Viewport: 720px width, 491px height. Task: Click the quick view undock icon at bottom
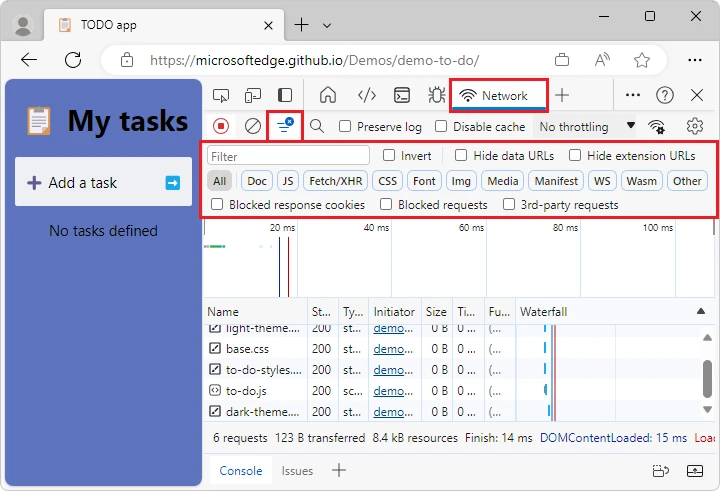[660, 471]
